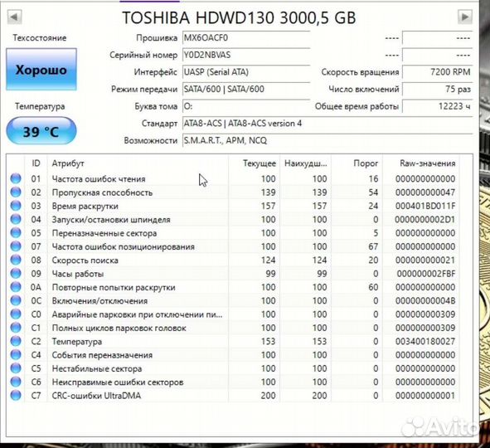
Task: Click status circle for Скорость поиска
Action: pyautogui.click(x=16, y=260)
